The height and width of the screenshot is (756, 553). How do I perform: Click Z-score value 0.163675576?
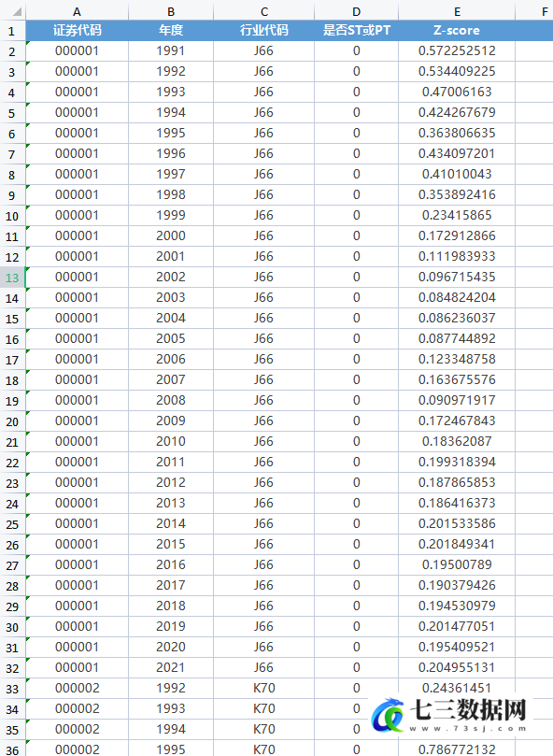pyautogui.click(x=457, y=380)
